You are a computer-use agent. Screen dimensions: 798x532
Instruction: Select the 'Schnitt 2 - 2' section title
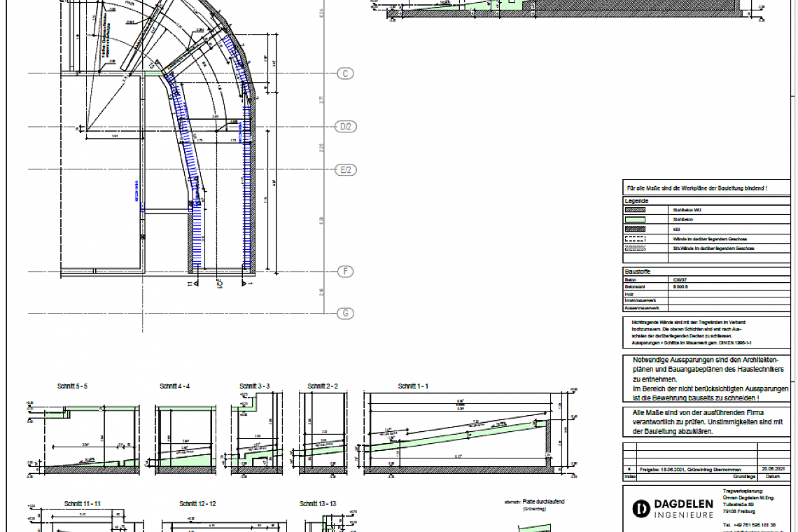click(323, 386)
